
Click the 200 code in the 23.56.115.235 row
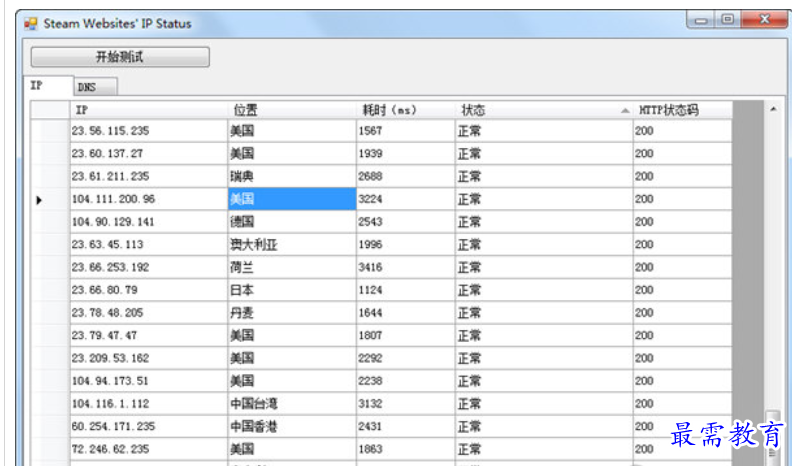click(x=682, y=131)
